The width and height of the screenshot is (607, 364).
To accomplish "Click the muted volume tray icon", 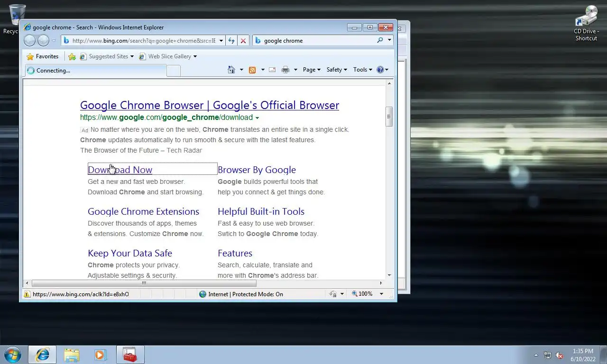I will pos(560,355).
